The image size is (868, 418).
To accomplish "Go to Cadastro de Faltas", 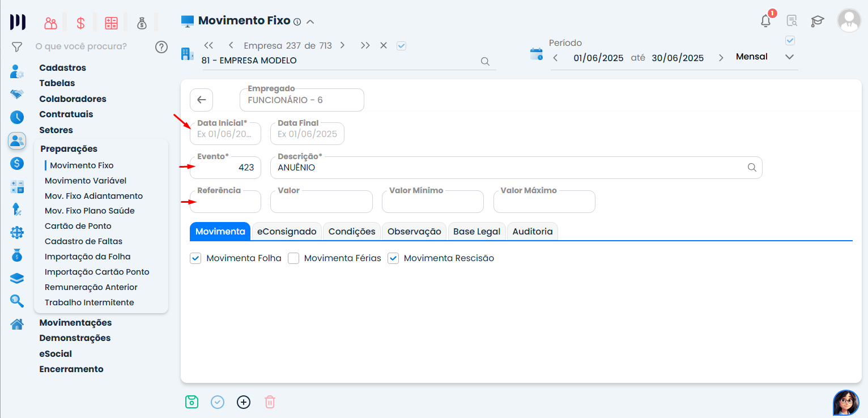I will [x=83, y=241].
